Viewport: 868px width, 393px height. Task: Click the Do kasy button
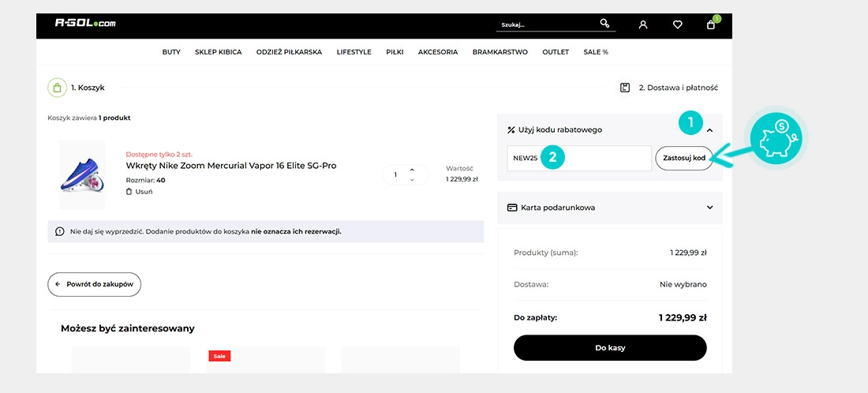click(x=610, y=348)
